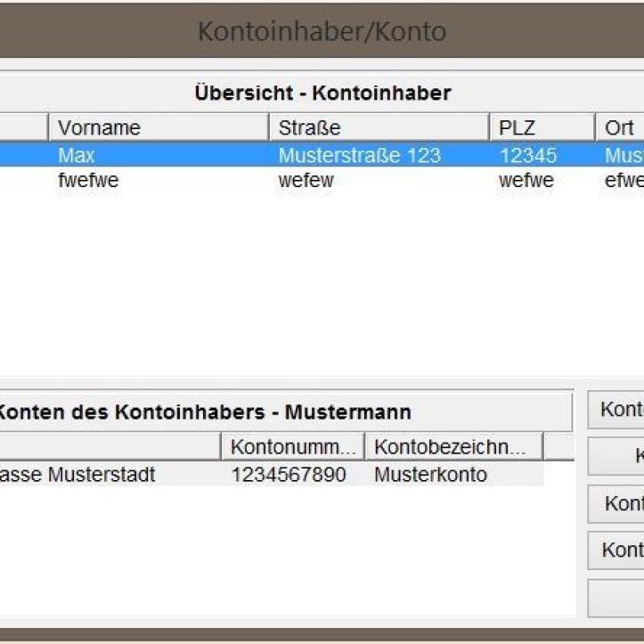Select the postal code cell 12345

(528, 156)
